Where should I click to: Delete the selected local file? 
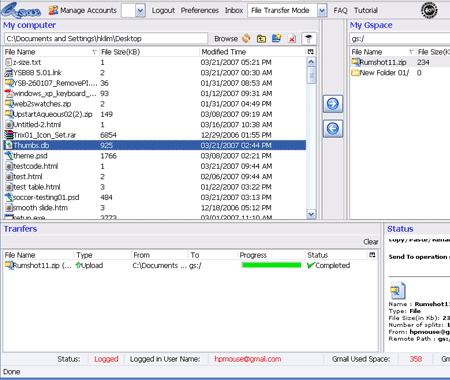292,39
